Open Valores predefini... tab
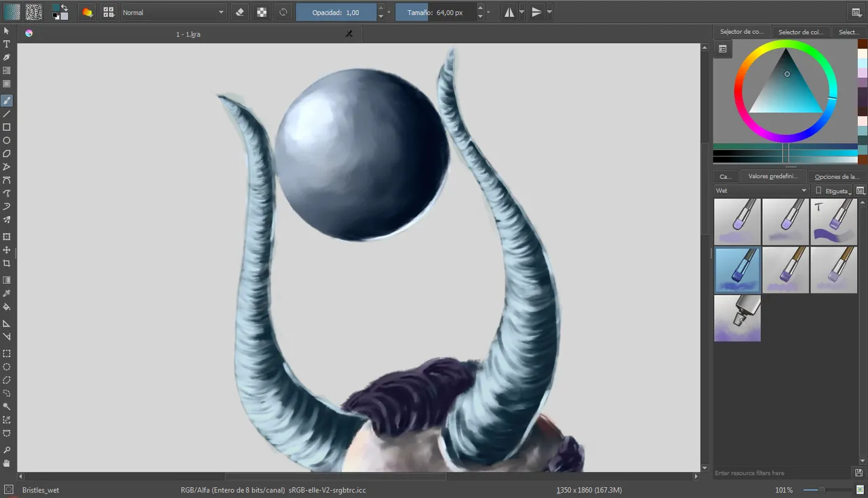Screen dimensions: 868x498 (773, 177)
